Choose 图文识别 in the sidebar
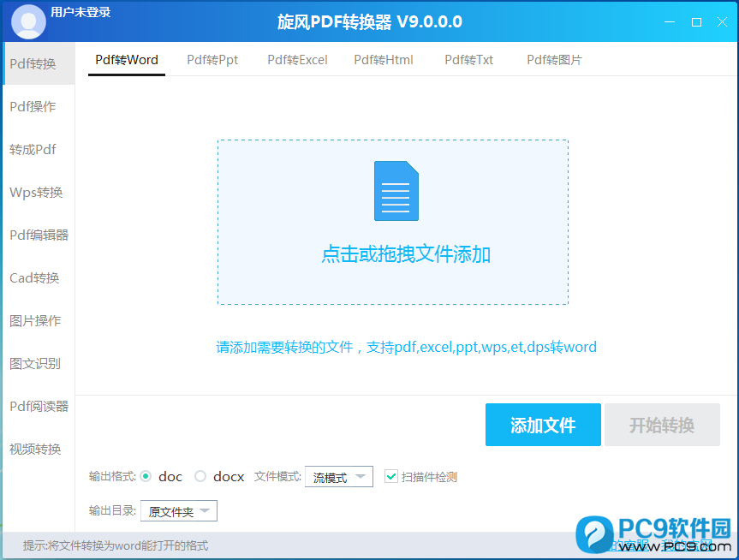This screenshot has width=739, height=560. pos(39,363)
